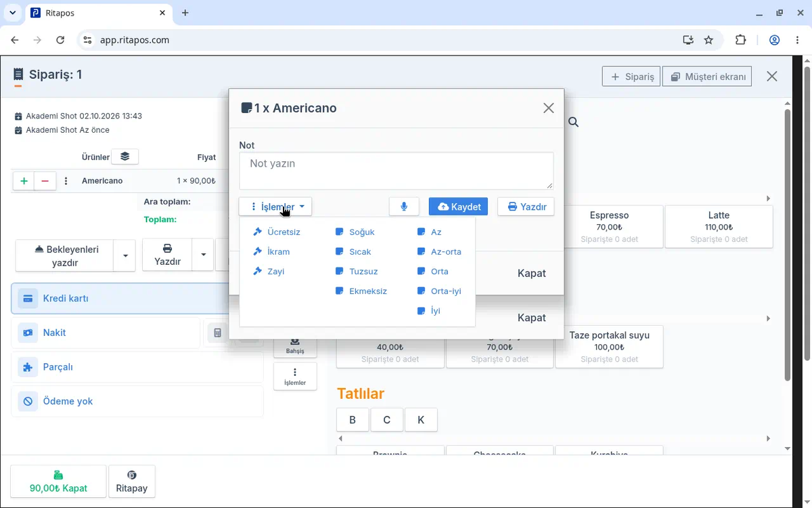The width and height of the screenshot is (812, 508).
Task: Close the Americano note dialog
Action: tap(549, 108)
